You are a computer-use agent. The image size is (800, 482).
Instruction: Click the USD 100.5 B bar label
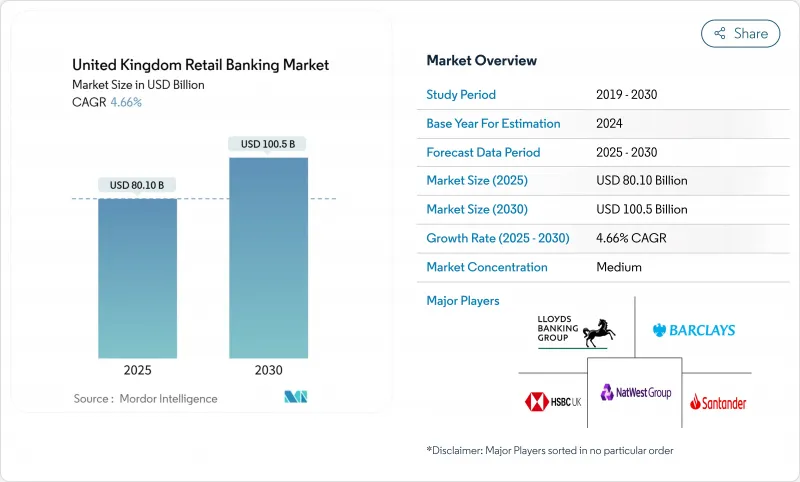click(268, 144)
